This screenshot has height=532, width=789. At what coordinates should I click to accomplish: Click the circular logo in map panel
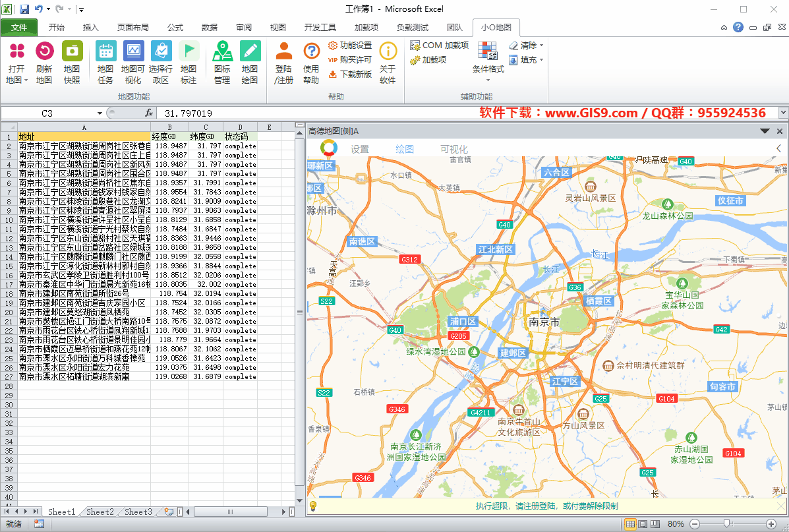pyautogui.click(x=329, y=148)
